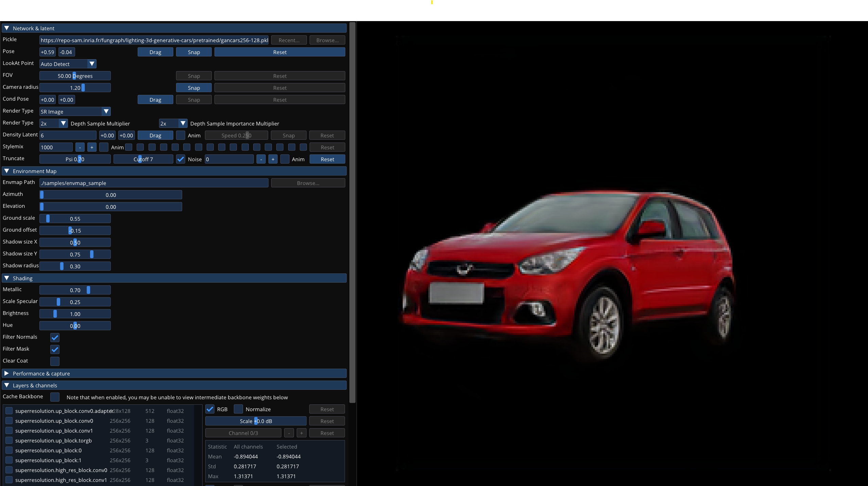This screenshot has width=868, height=486.
Task: Enable the Normalize checkbox
Action: [x=239, y=409]
